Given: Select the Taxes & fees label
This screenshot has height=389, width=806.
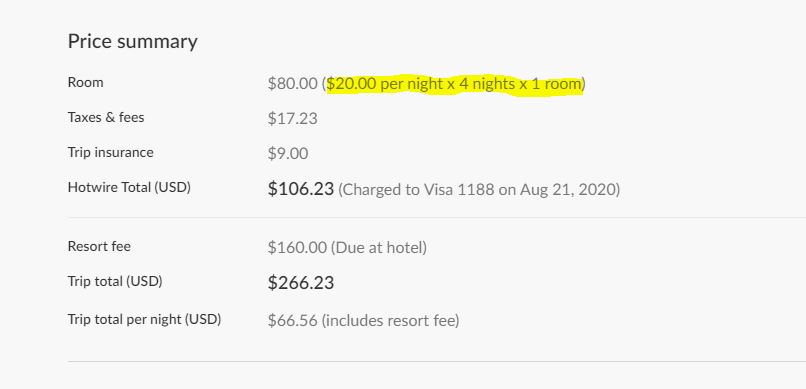Looking at the screenshot, I should (106, 117).
